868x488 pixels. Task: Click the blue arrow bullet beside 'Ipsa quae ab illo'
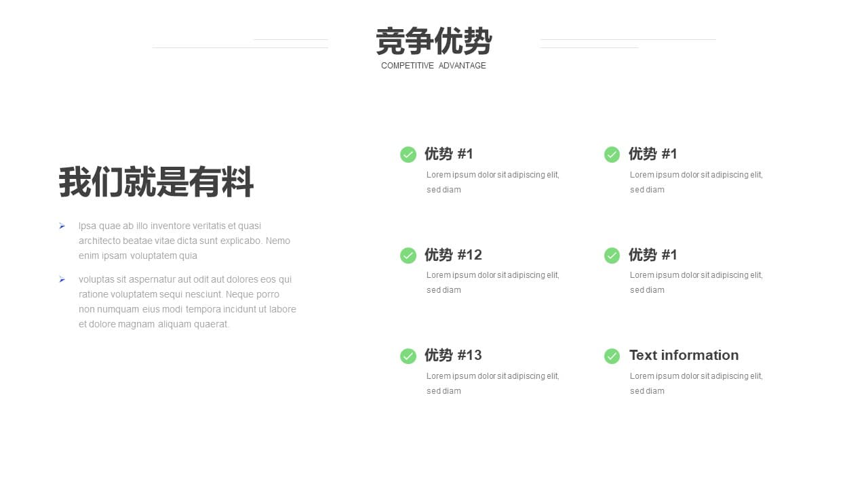62,226
